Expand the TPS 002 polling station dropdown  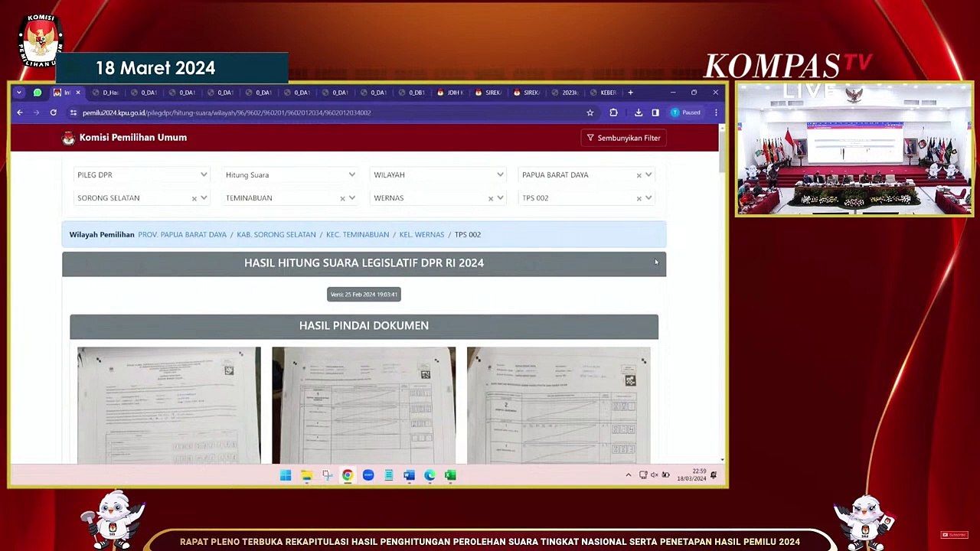[648, 198]
